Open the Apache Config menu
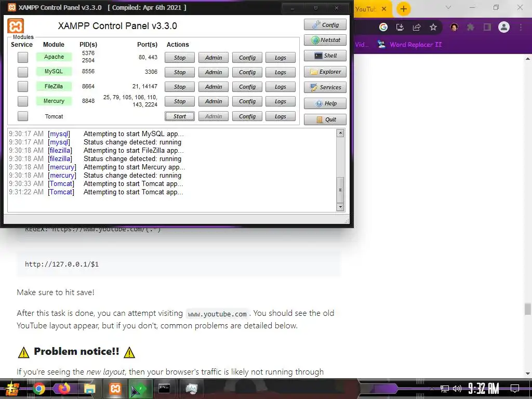Viewport: 532px width, 399px height. [x=247, y=58]
